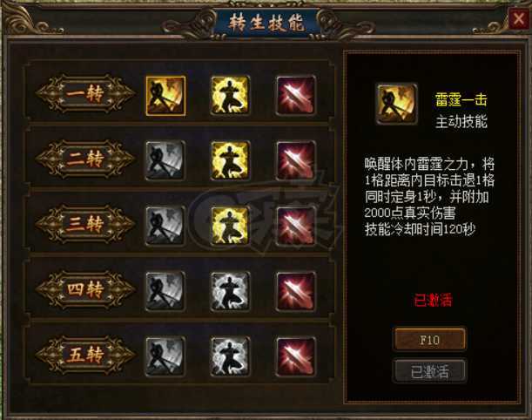Click the grey 已激活 button

(429, 371)
